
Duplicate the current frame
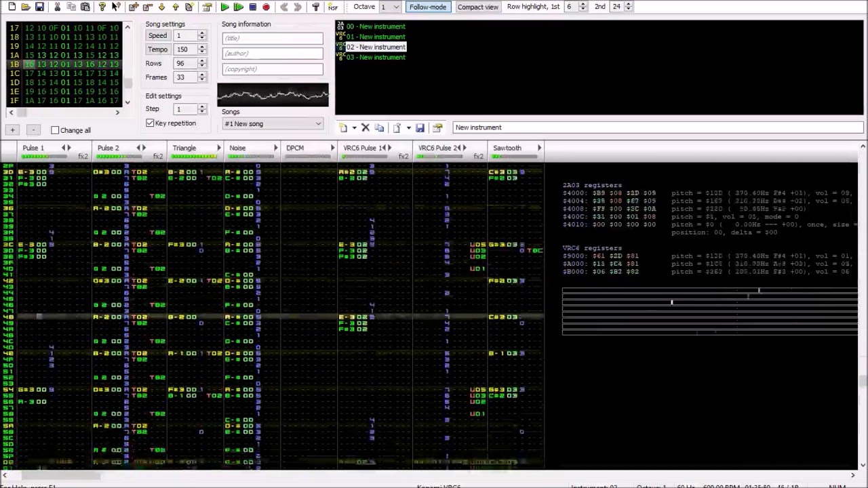[x=189, y=7]
